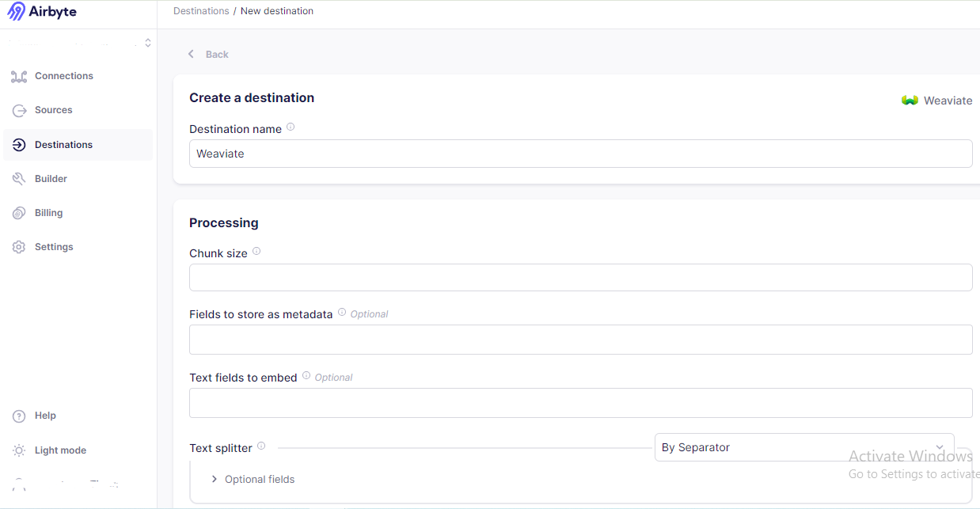Click info icon beside Text splitter

pos(261,446)
